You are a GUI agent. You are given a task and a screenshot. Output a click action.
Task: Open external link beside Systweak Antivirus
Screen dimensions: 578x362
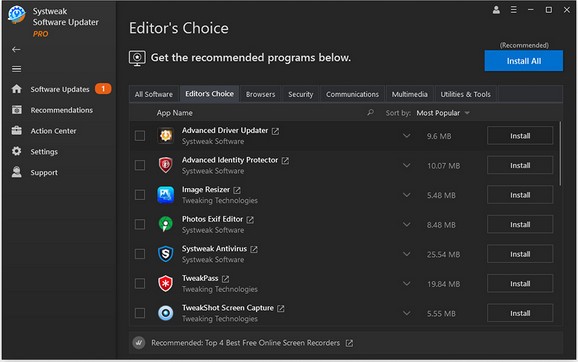pyautogui.click(x=254, y=249)
